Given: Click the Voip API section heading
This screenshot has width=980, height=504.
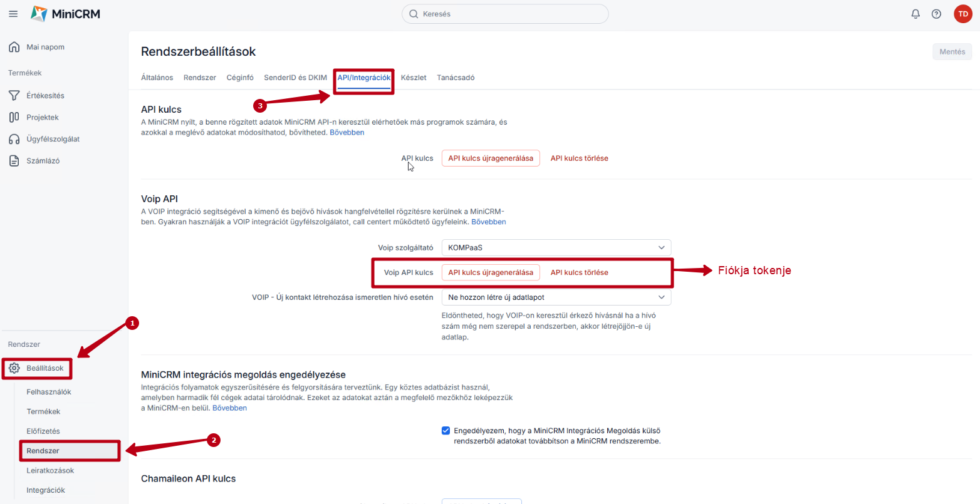Looking at the screenshot, I should 160,199.
